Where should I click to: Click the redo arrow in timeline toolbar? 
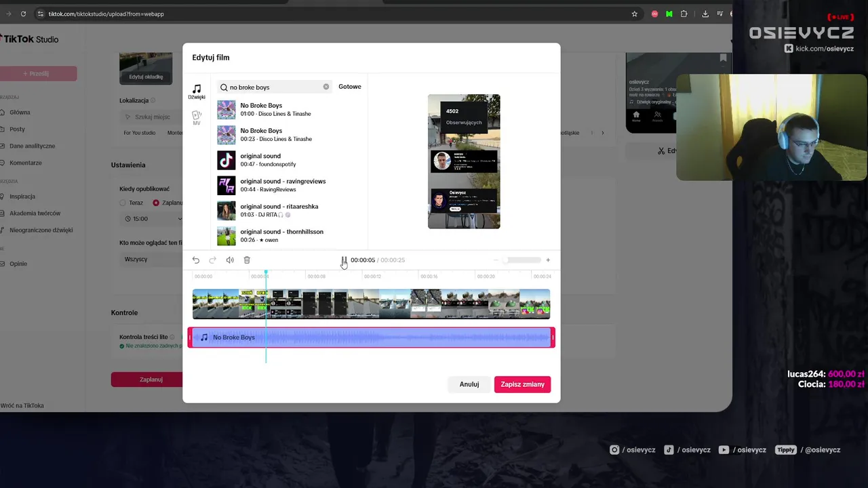[212, 260]
